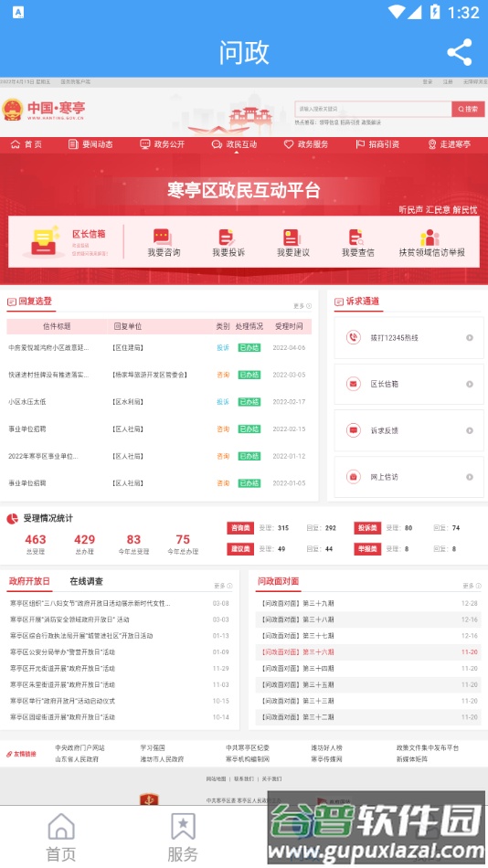
Task: Tap the 首页 home tab icon
Action: pos(61,827)
